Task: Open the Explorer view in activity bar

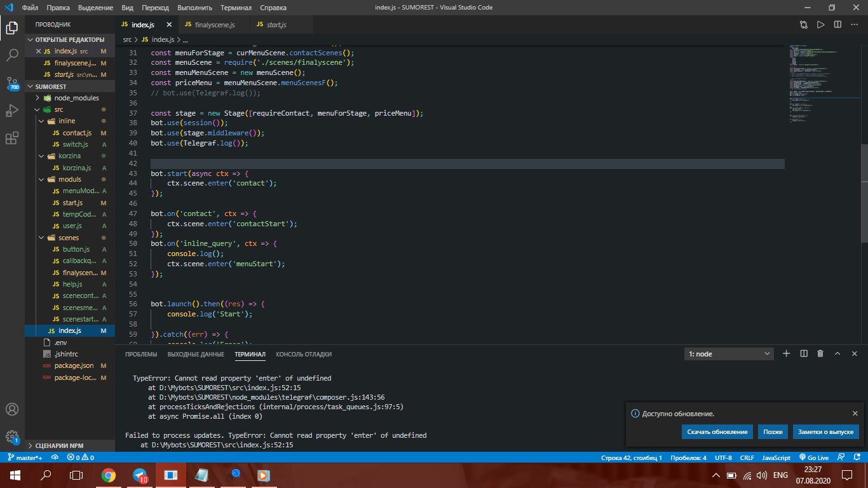Action: tap(12, 27)
